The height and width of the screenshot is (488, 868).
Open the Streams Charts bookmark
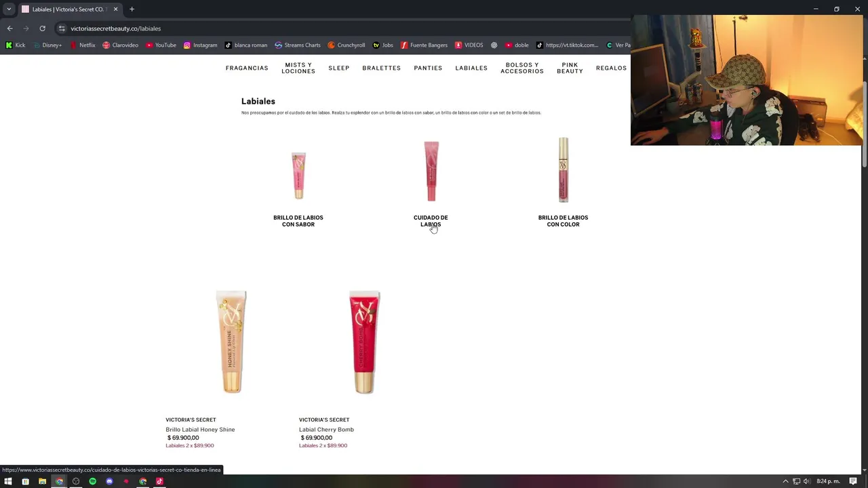coord(297,45)
